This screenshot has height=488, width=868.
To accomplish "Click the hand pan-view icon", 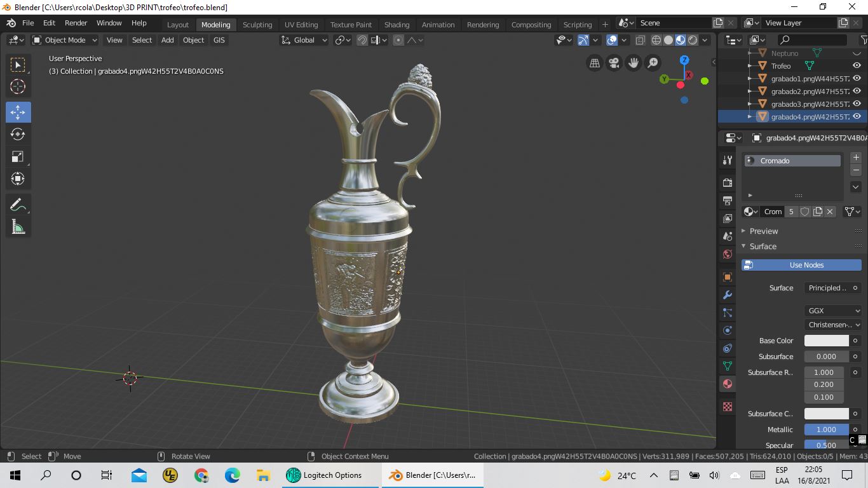I will coord(634,63).
